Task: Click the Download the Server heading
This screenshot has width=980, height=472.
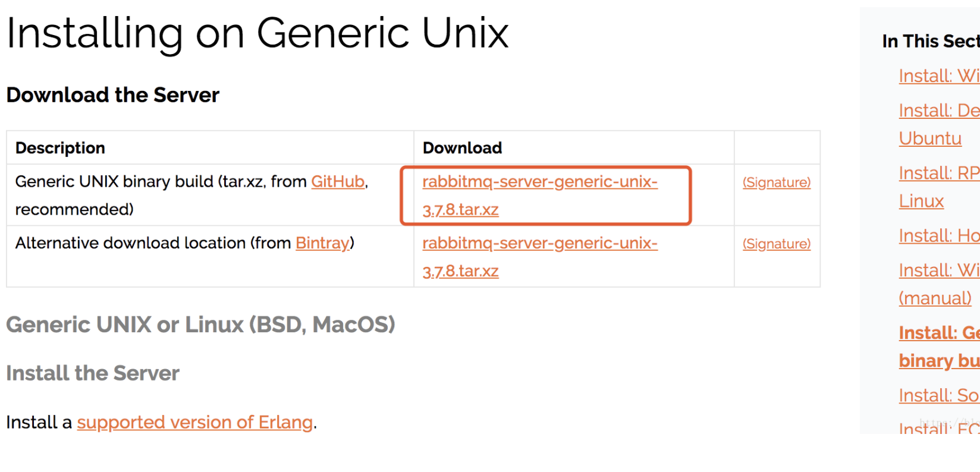Action: (x=112, y=95)
